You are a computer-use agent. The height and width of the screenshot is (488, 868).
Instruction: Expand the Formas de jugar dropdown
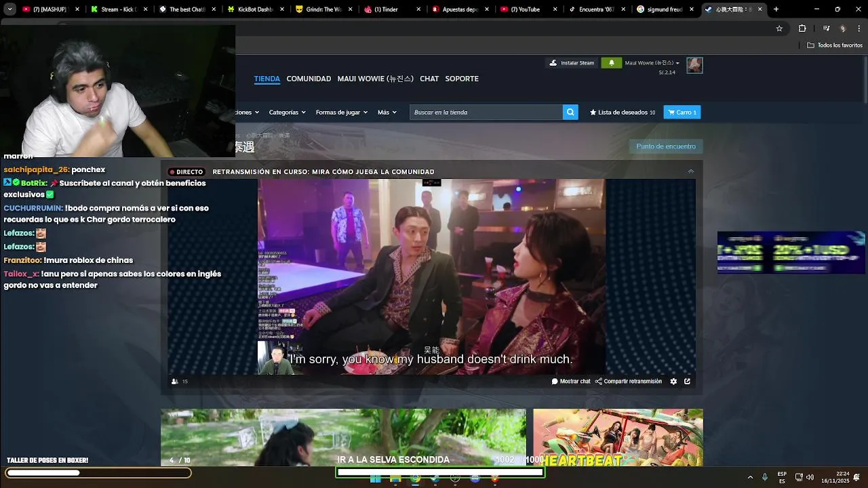pos(342,113)
